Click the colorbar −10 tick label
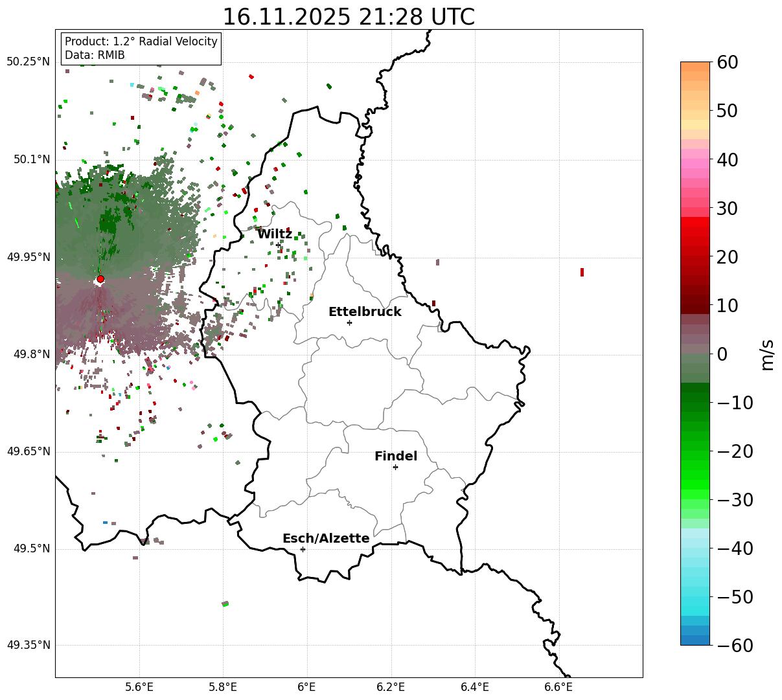This screenshot has width=782, height=700. (735, 402)
